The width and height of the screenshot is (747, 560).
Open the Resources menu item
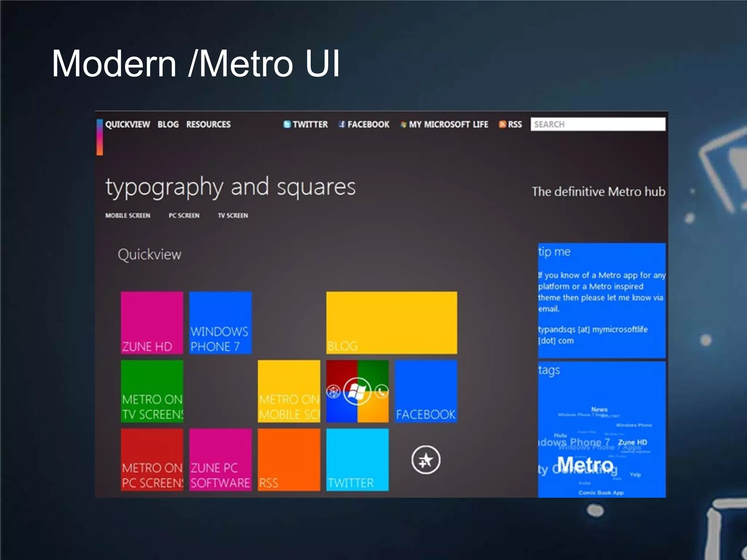click(x=208, y=124)
